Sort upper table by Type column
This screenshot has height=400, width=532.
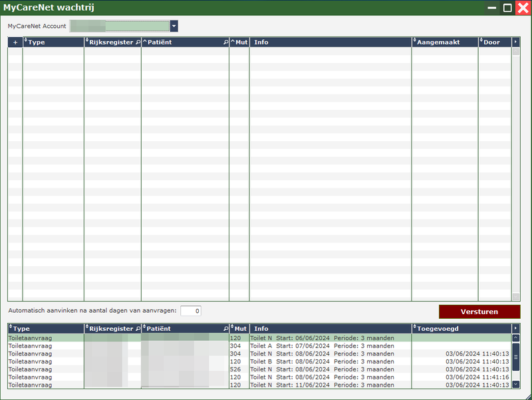point(53,43)
